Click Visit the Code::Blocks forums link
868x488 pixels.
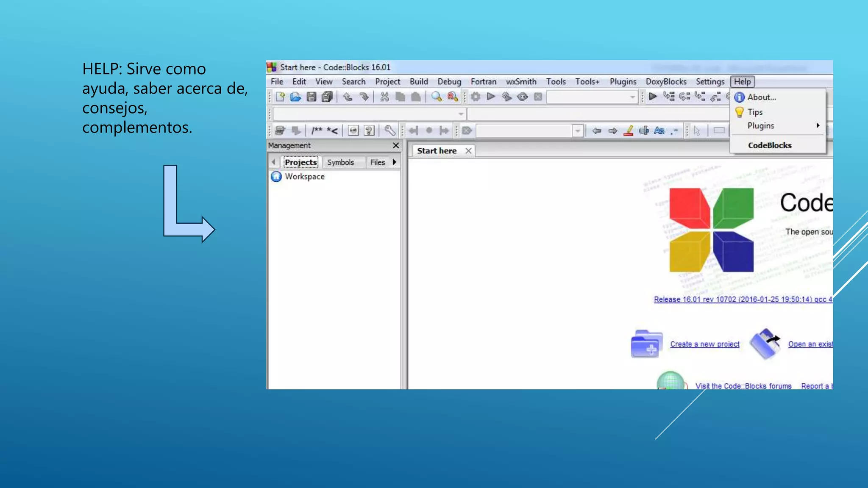tap(743, 386)
